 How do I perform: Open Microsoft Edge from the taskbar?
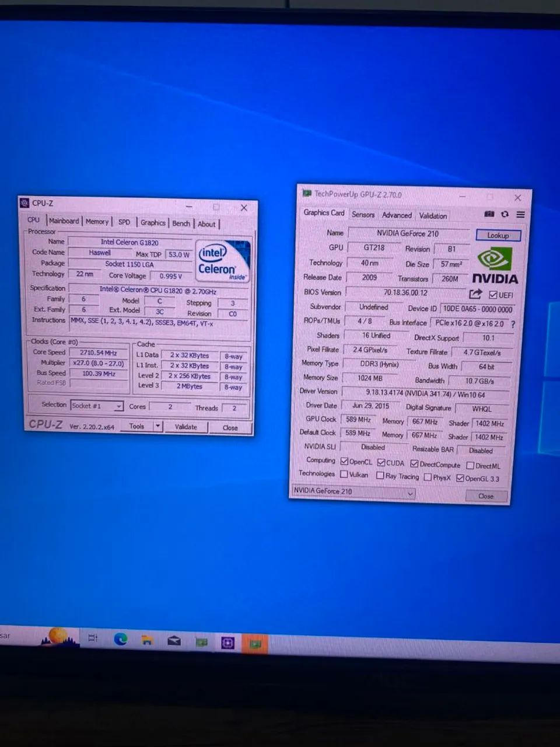[121, 639]
